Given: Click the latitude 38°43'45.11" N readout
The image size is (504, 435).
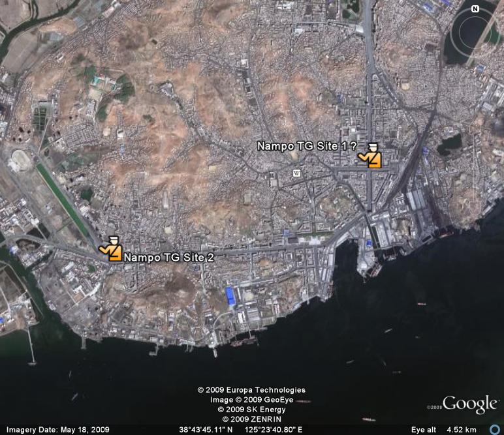Looking at the screenshot, I should 206,430.
